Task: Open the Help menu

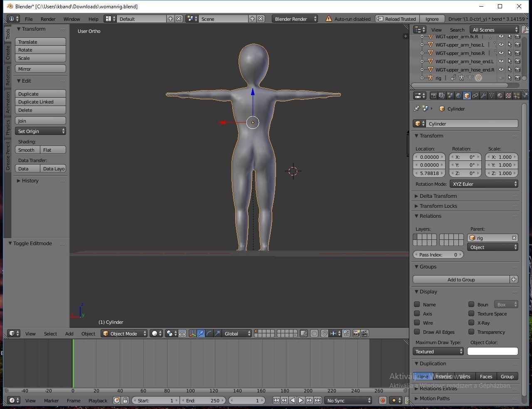Action: tap(93, 19)
